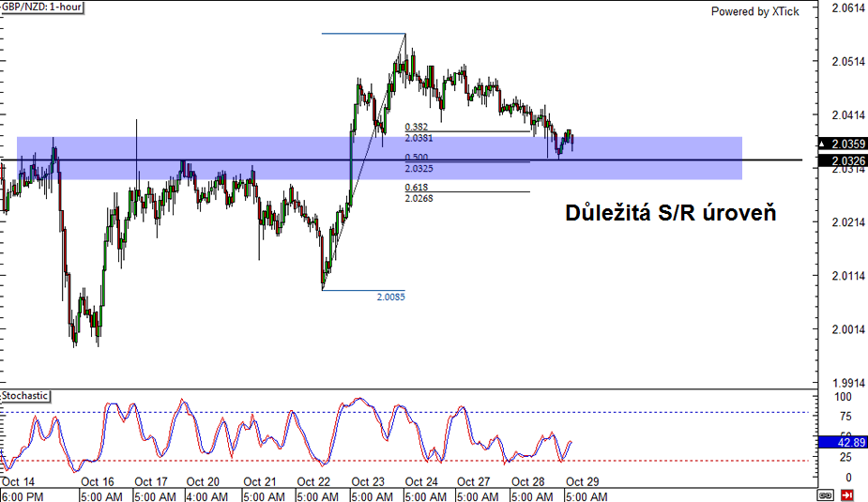This screenshot has width=868, height=502.
Task: Click the swing low label 2.0085
Action: click(x=390, y=297)
